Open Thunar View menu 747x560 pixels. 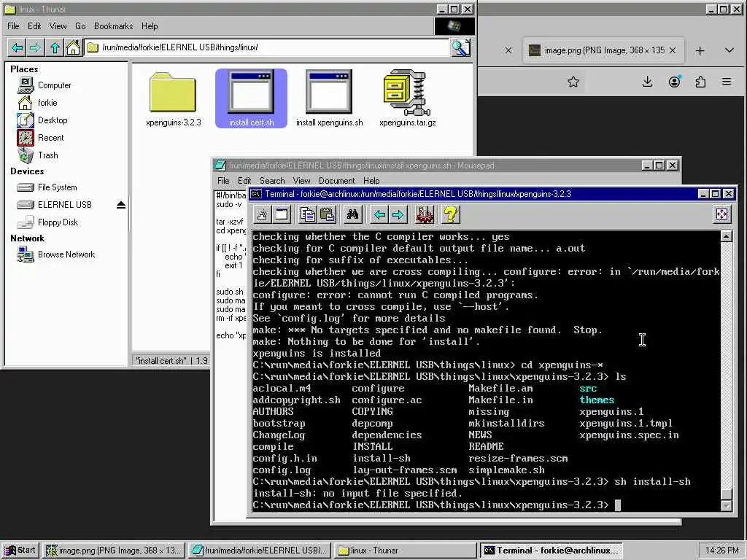[x=58, y=26]
